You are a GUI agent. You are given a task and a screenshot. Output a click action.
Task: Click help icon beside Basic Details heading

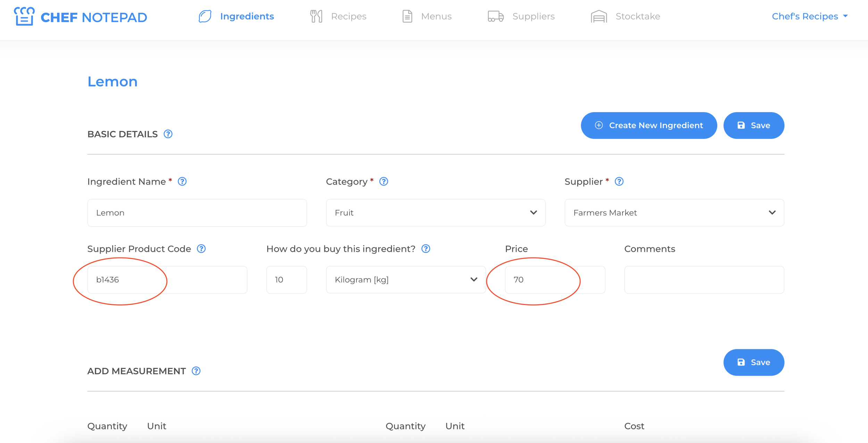pos(168,134)
